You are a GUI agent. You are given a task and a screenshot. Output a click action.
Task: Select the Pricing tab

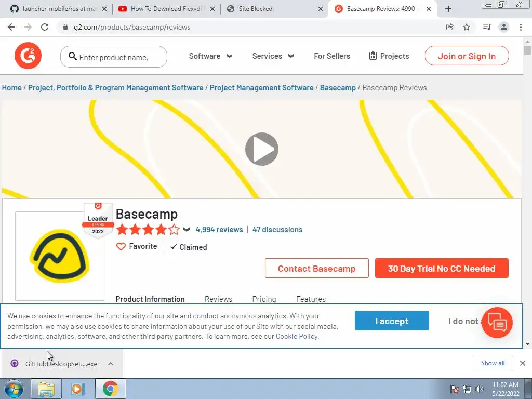(264, 299)
